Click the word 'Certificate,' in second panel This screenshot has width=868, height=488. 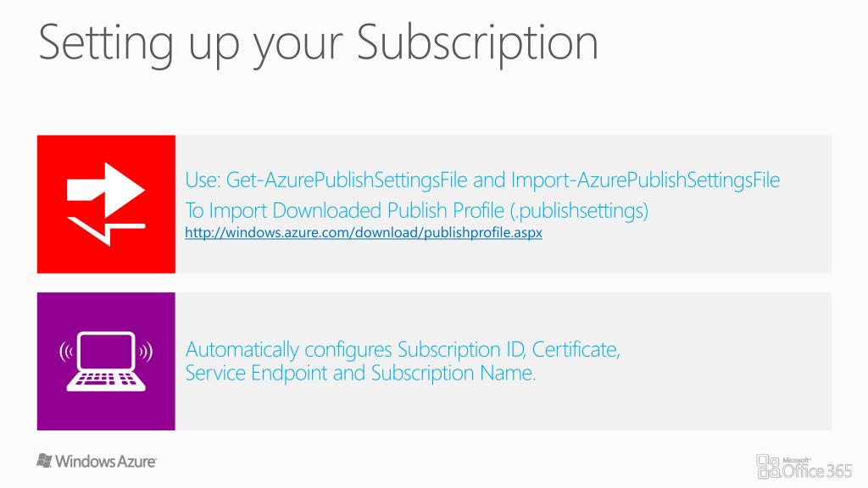click(x=576, y=350)
